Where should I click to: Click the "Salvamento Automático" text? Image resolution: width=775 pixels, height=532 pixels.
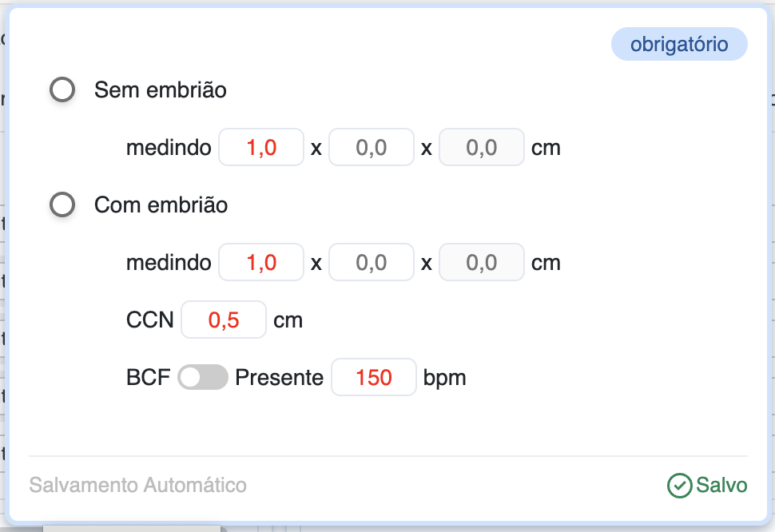138,486
